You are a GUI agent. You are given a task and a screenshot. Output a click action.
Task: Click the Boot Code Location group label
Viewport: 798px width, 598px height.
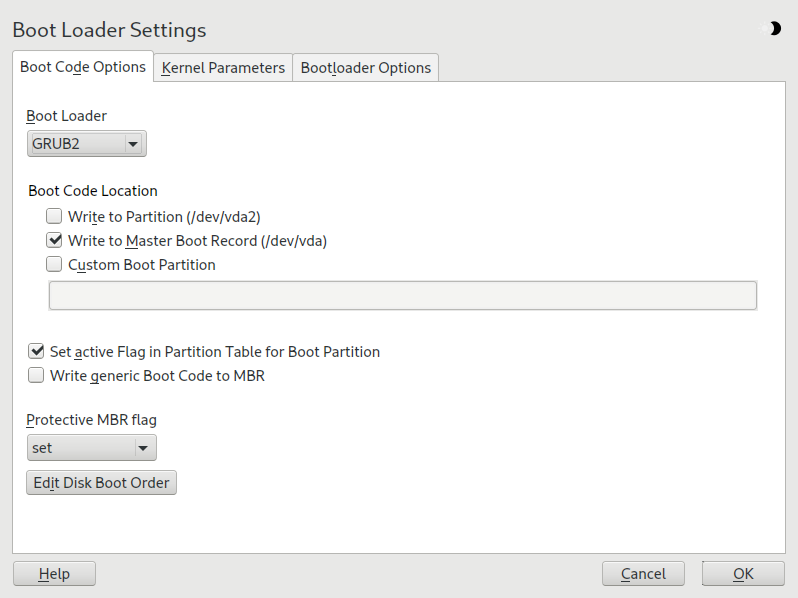[x=93, y=191]
